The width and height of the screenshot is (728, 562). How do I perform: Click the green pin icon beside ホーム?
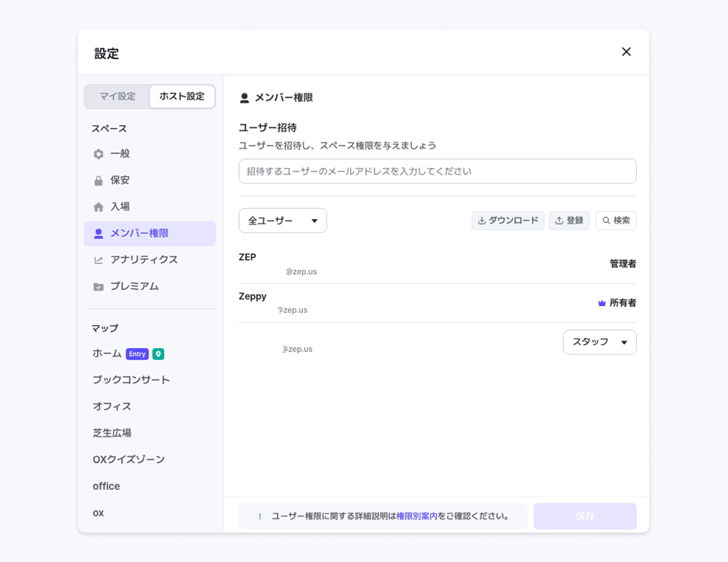(158, 354)
